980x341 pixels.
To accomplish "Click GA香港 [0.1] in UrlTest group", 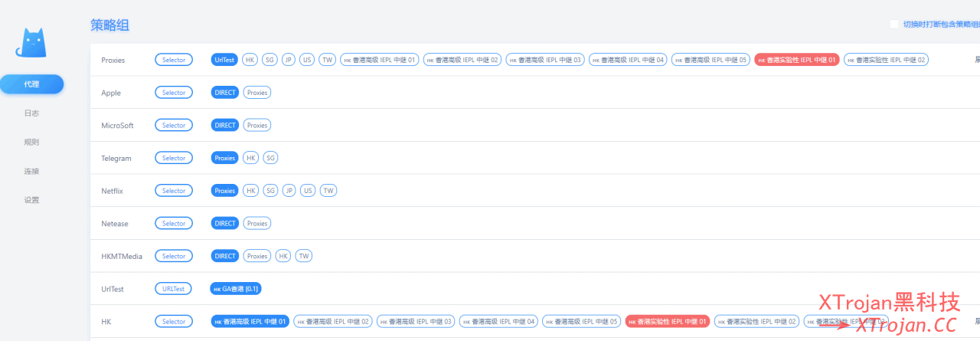I will pos(236,289).
